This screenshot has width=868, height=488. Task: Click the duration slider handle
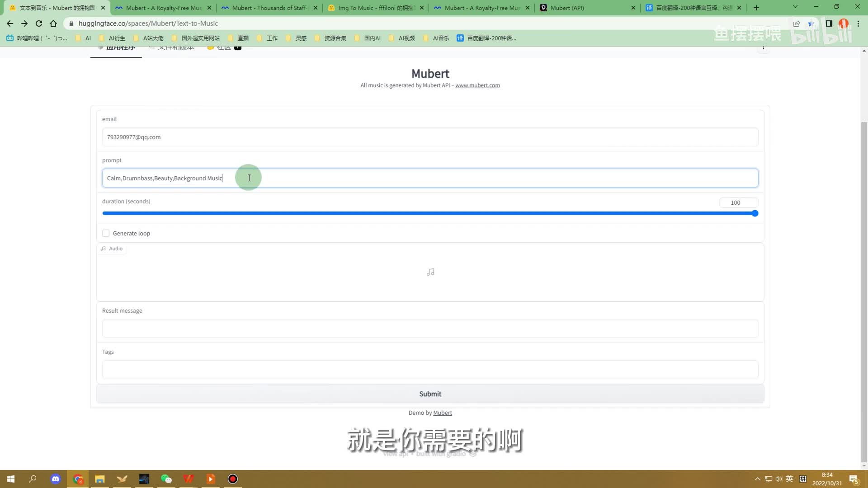pos(755,213)
